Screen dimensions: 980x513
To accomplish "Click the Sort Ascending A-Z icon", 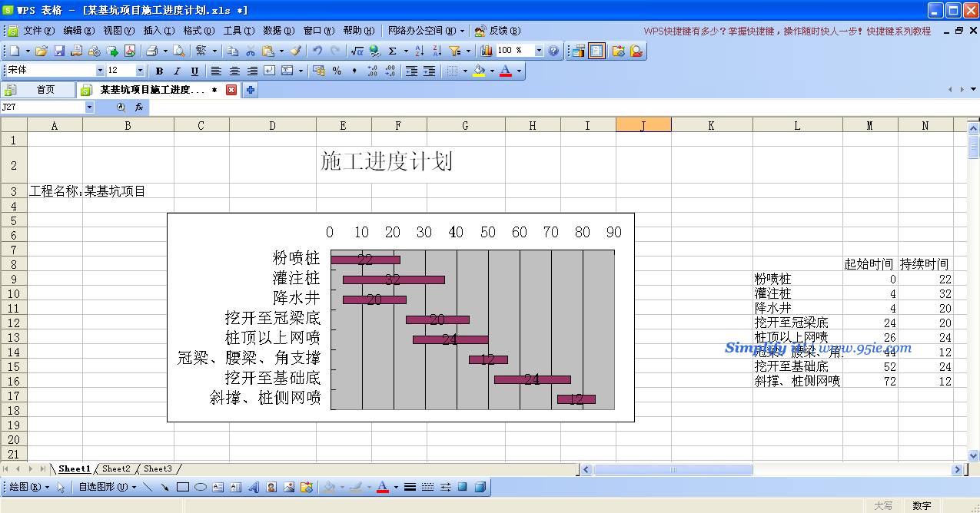I will 419,51.
